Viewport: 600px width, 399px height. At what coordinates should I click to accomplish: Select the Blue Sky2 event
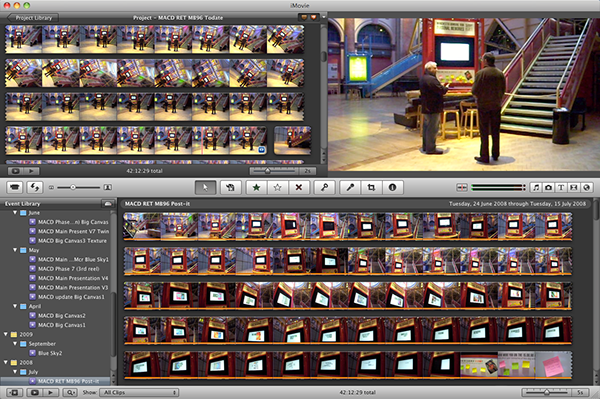[50, 353]
